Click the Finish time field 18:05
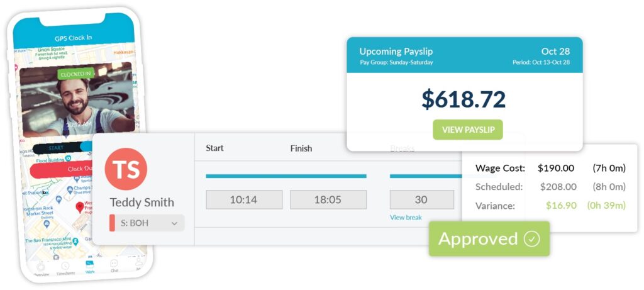 pyautogui.click(x=328, y=199)
